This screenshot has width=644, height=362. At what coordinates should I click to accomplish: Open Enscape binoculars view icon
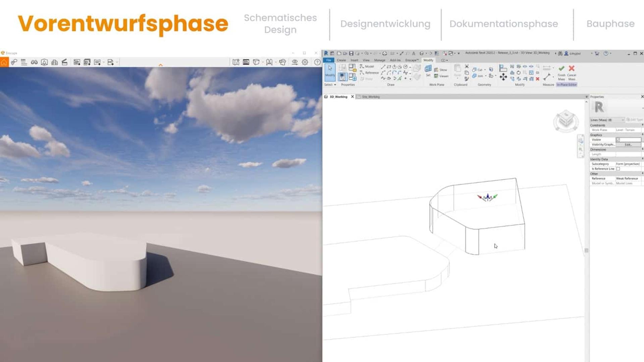coord(34,62)
